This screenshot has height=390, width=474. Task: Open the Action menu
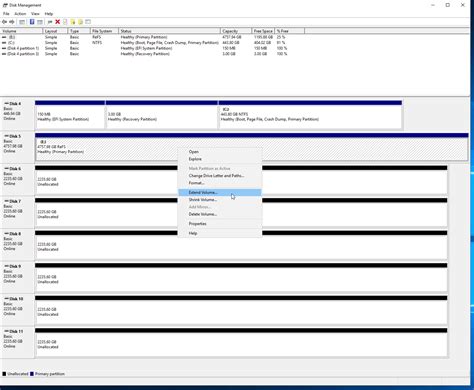pyautogui.click(x=20, y=14)
